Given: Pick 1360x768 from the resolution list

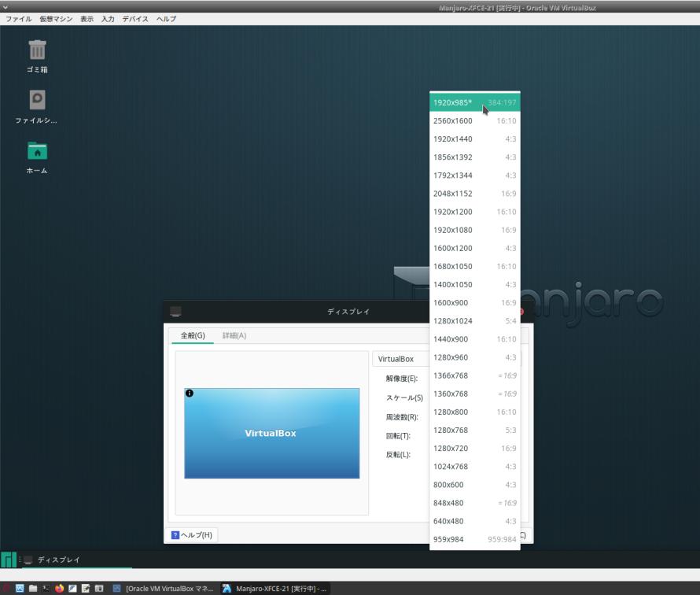Looking at the screenshot, I should point(474,394).
